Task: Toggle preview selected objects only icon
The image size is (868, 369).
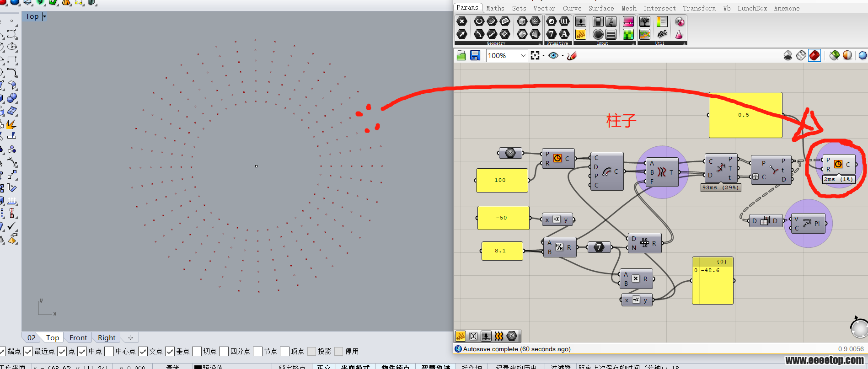Action: pyautogui.click(x=835, y=55)
